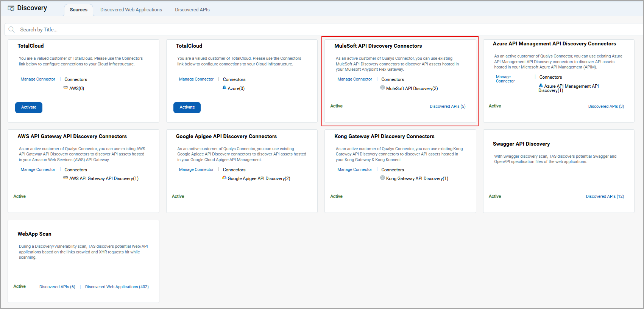Click AWS(0) connector text

pos(76,89)
